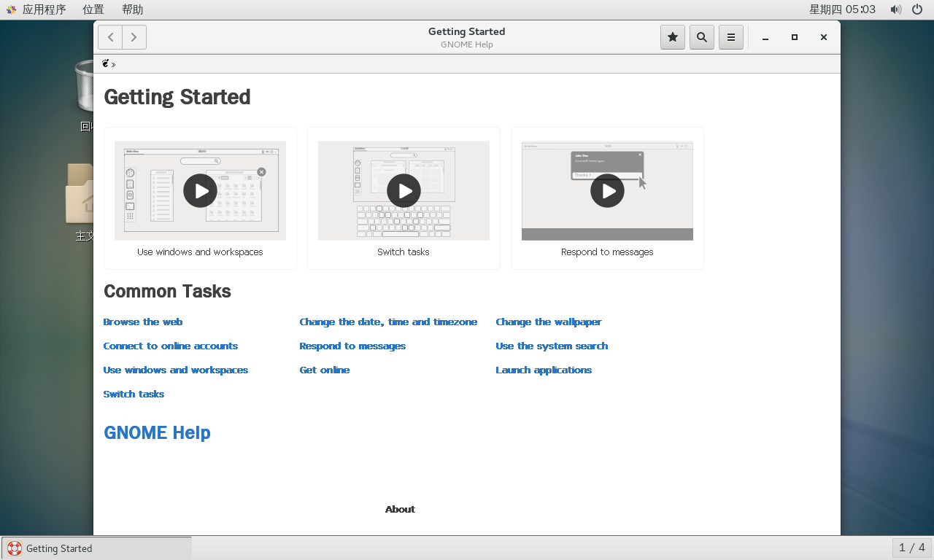Image resolution: width=934 pixels, height=560 pixels.
Task: Select the trash can icon on desktop
Action: [85, 87]
